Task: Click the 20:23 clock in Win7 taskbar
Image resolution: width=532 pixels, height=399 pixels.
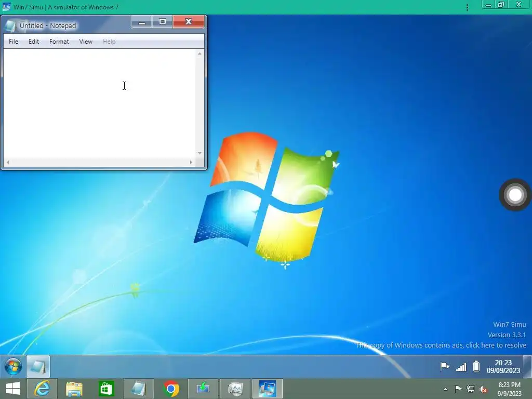Action: [503, 366]
